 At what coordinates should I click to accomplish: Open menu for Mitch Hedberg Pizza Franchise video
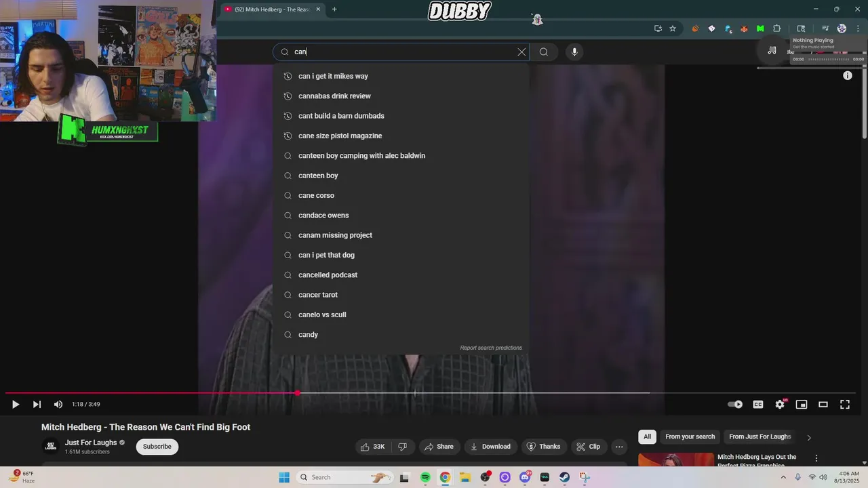pos(816,458)
